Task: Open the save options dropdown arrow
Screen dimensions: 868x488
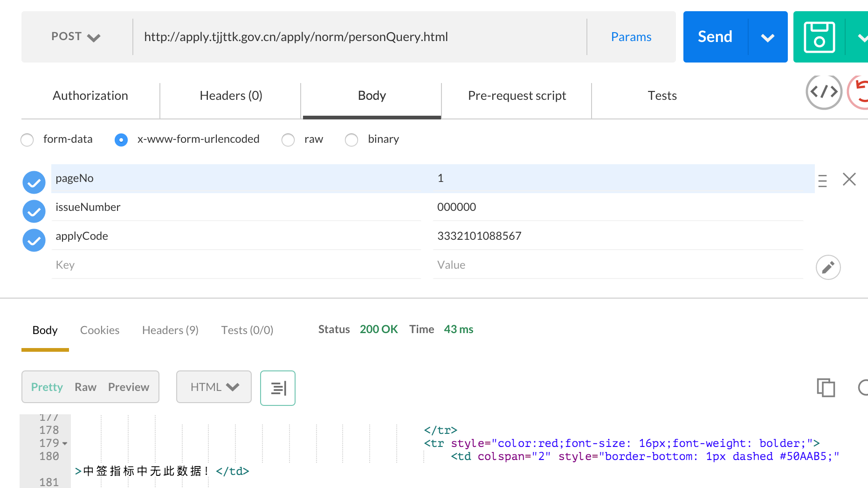Action: pyautogui.click(x=861, y=37)
